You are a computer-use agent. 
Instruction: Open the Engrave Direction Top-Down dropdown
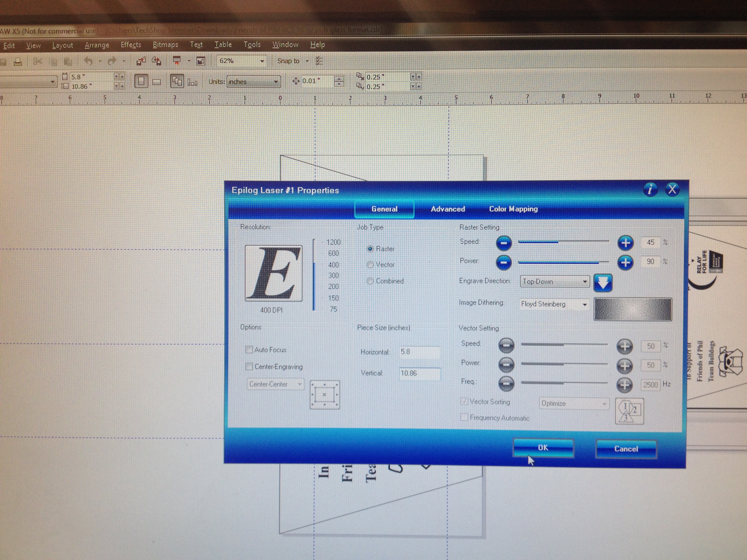(555, 282)
